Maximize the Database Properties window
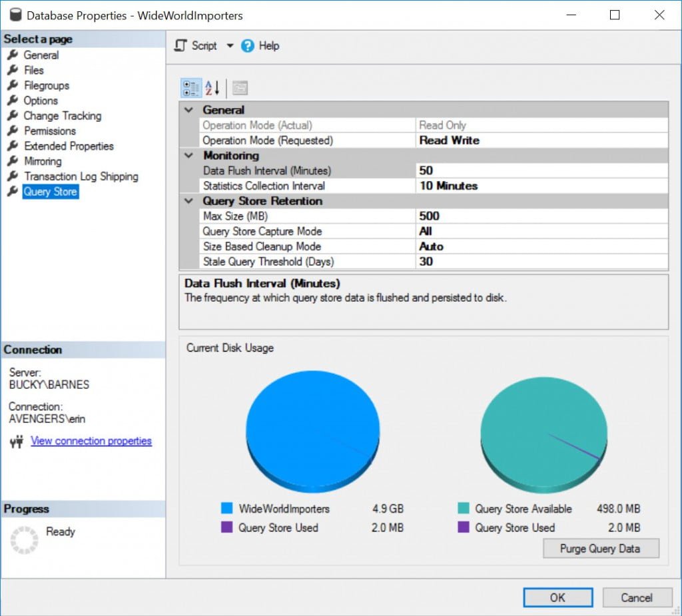Viewport: 682px width, 616px height. pos(615,15)
